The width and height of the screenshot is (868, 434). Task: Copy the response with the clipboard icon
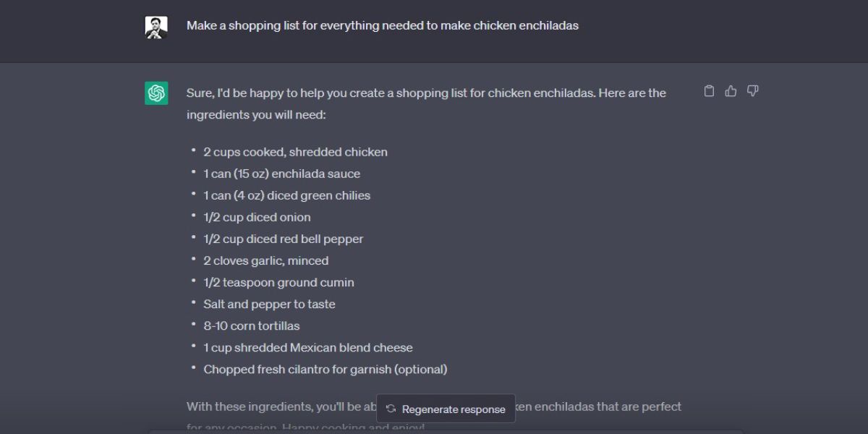coord(709,91)
